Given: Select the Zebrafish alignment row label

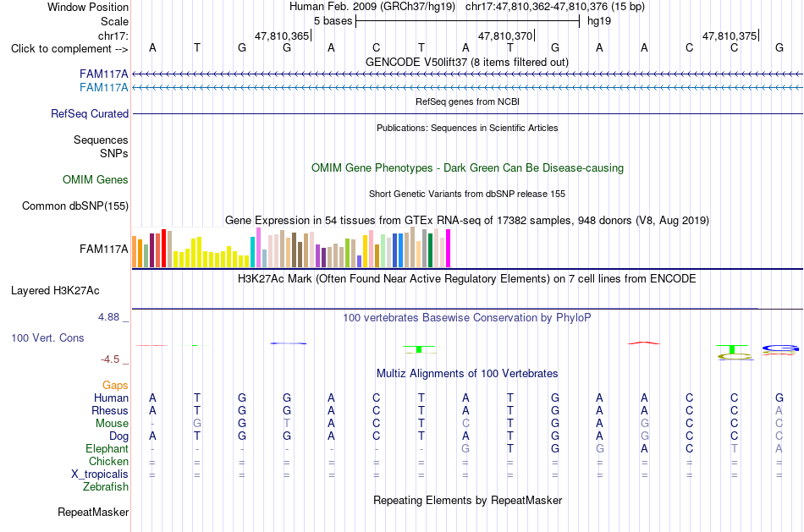Looking at the screenshot, I should tap(106, 487).
